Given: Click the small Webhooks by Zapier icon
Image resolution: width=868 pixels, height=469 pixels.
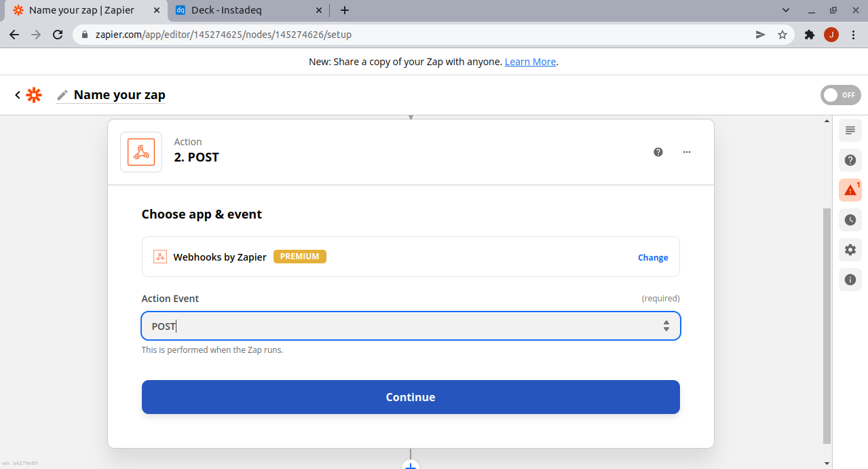Looking at the screenshot, I should tap(160, 257).
